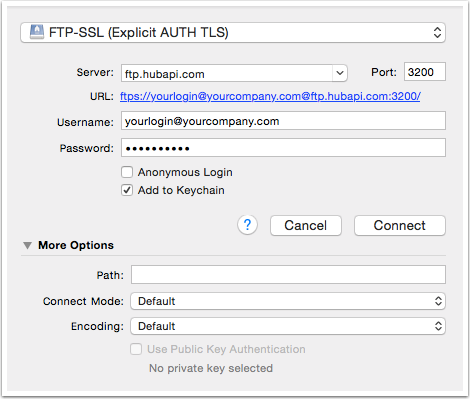Click the FTP-SSL drive icon
Image resolution: width=470 pixels, height=399 pixels.
coord(37,32)
